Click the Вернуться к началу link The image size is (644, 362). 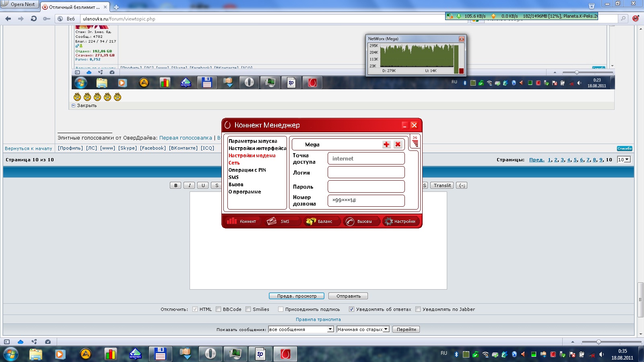point(29,148)
